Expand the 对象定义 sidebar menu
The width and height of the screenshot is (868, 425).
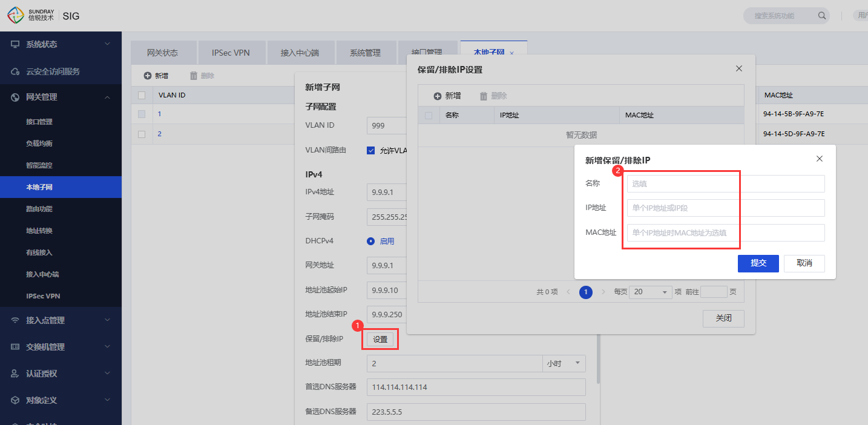[107, 400]
